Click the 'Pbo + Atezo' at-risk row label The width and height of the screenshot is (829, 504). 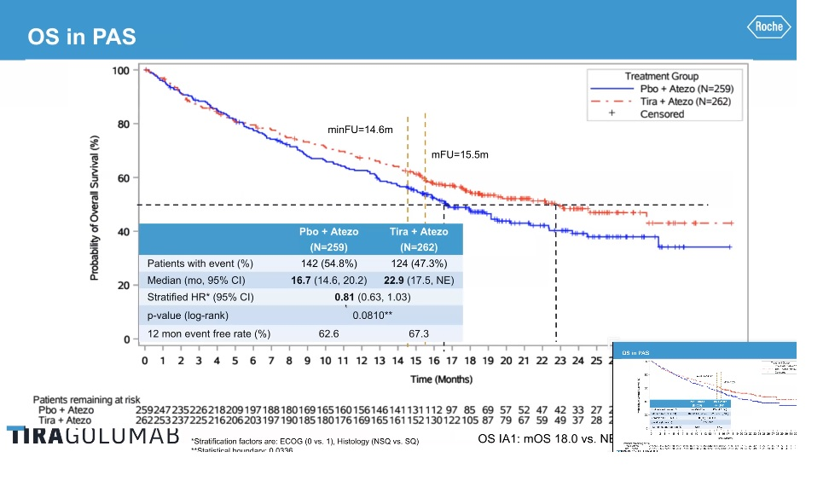(x=66, y=410)
